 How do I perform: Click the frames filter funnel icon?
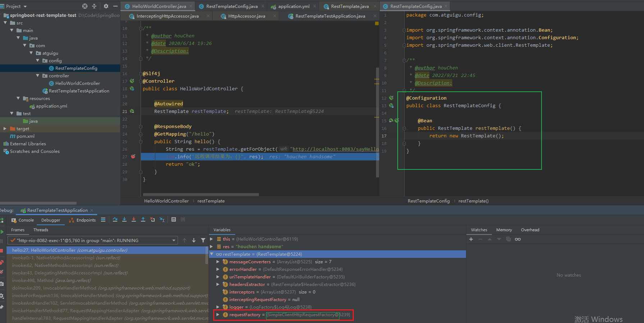[203, 240]
